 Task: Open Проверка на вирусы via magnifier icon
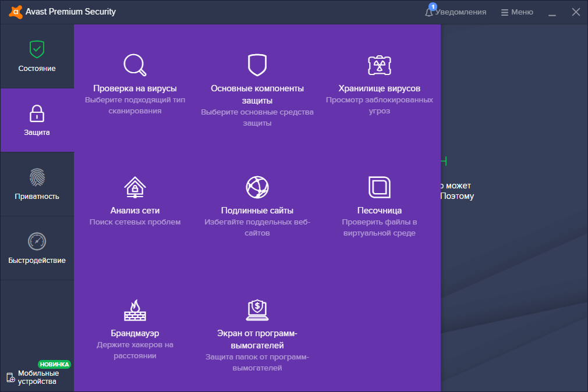(134, 65)
